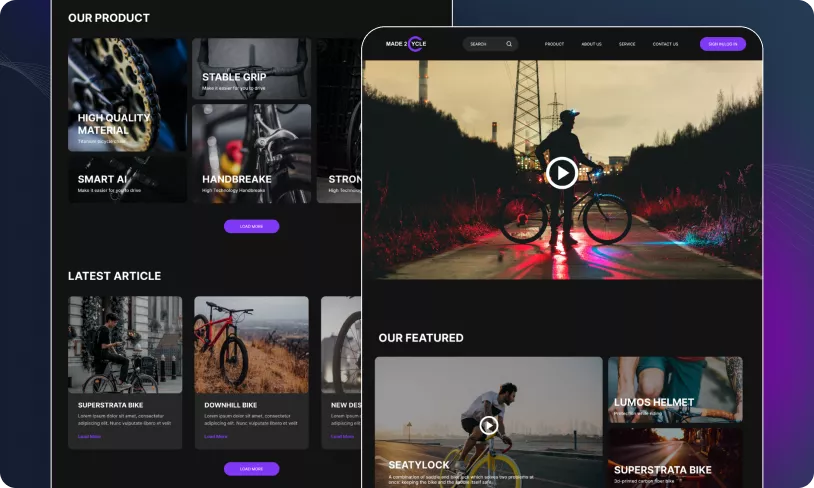Open the Product menu item
The height and width of the screenshot is (488, 814).
[554, 44]
